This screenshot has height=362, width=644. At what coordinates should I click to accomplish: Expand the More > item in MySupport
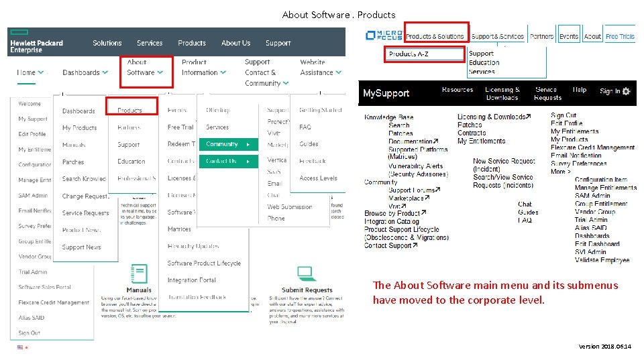561,172
